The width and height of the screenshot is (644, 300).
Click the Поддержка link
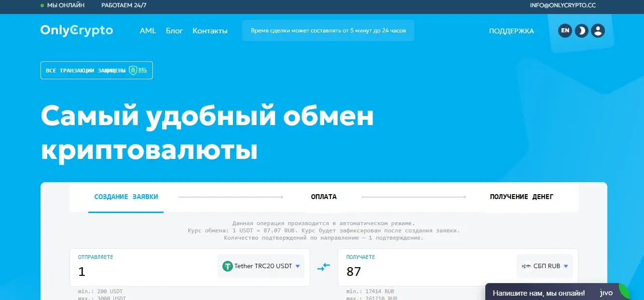click(x=511, y=31)
